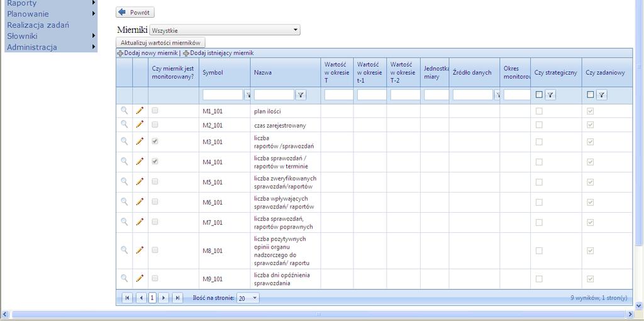Click the scroll down arrow at bottom right
644x321 pixels.
639,305
